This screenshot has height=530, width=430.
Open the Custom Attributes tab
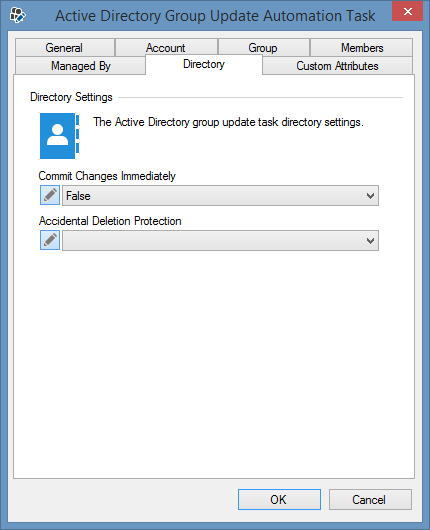(337, 66)
